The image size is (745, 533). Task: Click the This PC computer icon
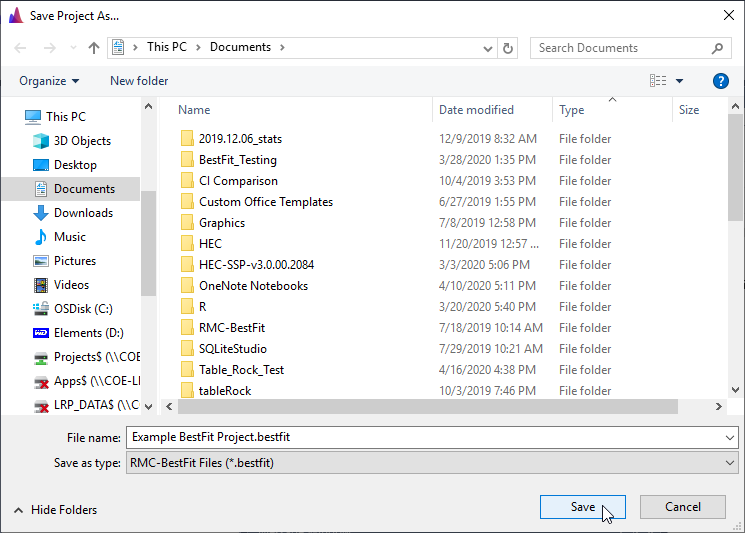(x=33, y=117)
